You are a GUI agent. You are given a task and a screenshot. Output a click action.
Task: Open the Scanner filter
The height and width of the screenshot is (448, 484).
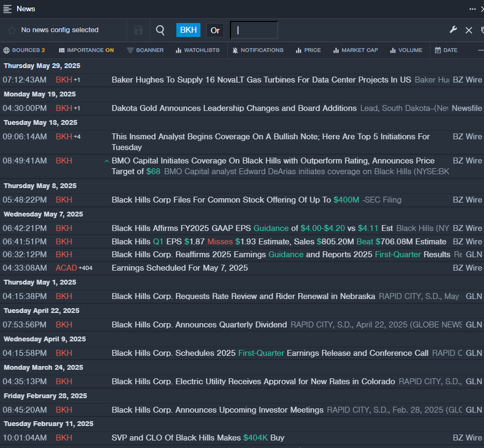pyautogui.click(x=145, y=50)
